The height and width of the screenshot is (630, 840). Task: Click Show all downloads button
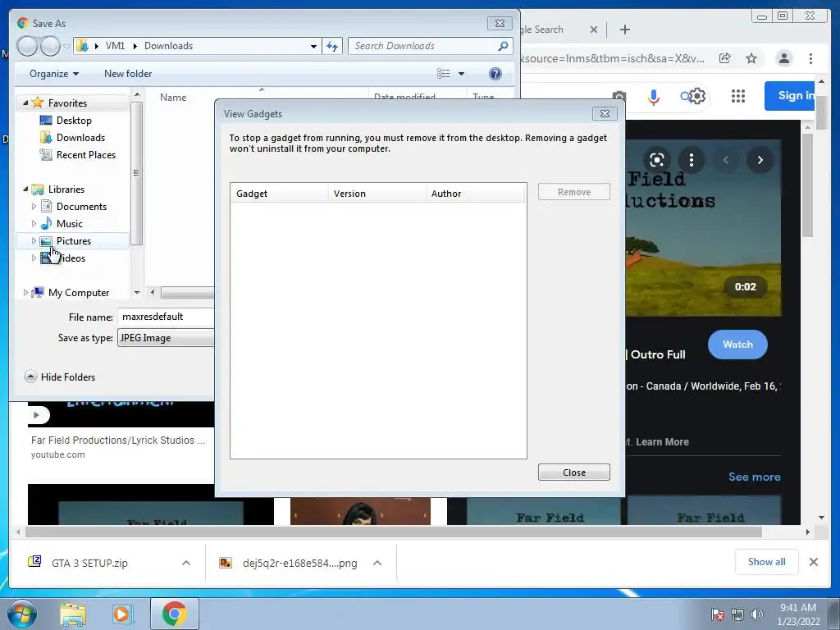tap(767, 561)
